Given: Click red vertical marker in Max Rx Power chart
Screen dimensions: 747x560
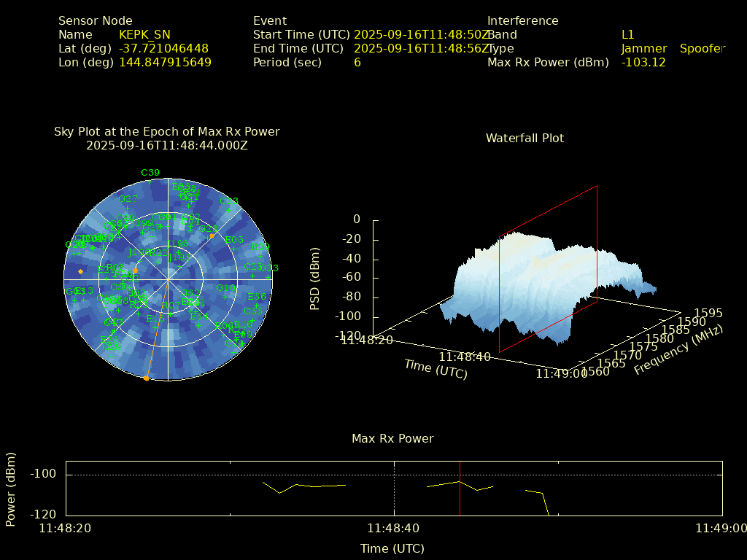Looking at the screenshot, I should (460, 489).
